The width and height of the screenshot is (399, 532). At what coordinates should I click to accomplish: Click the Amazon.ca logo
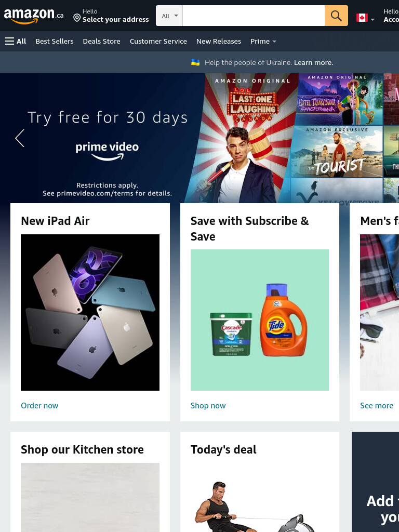[34, 16]
